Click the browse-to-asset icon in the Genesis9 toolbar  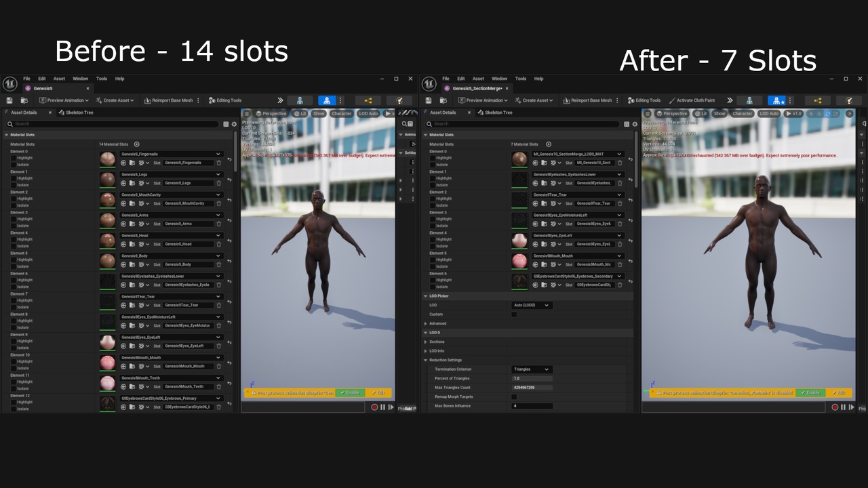24,100
